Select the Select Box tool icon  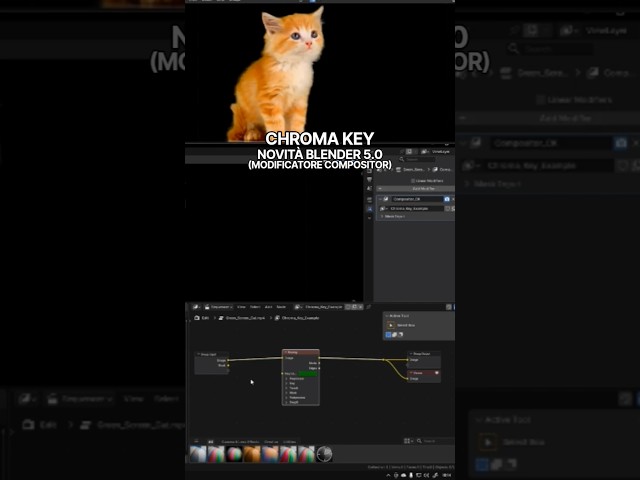391,325
